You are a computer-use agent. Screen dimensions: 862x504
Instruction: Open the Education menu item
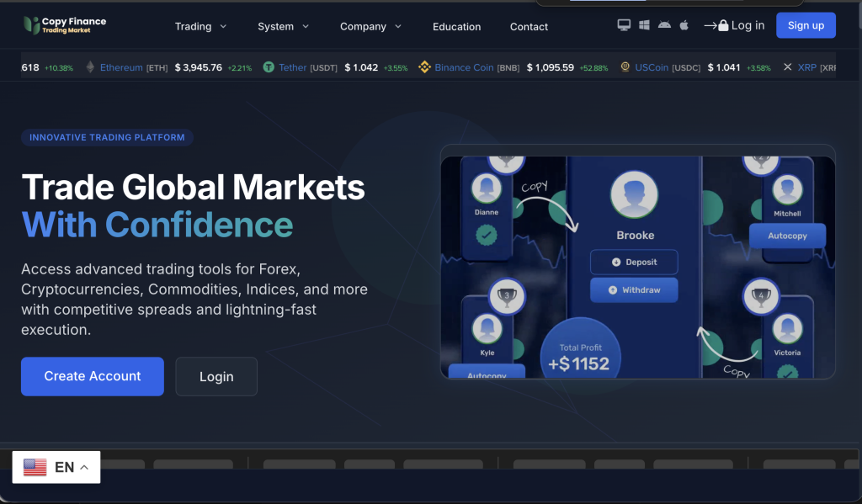coord(456,27)
